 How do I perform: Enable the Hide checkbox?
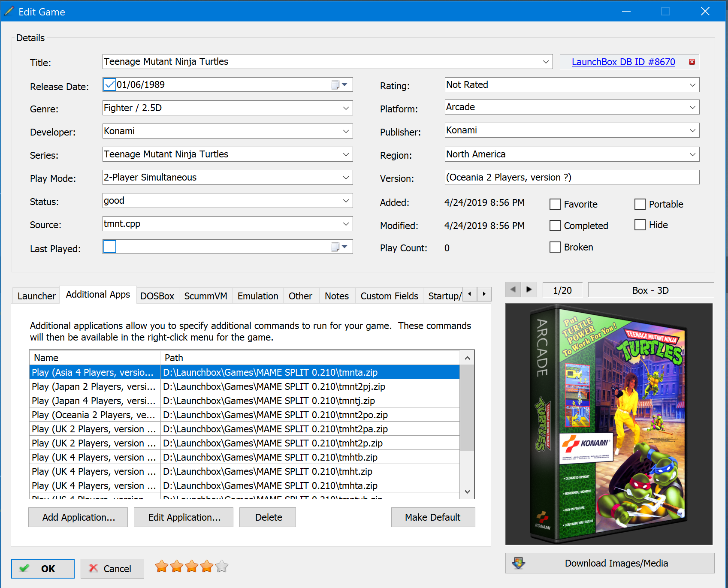point(640,225)
